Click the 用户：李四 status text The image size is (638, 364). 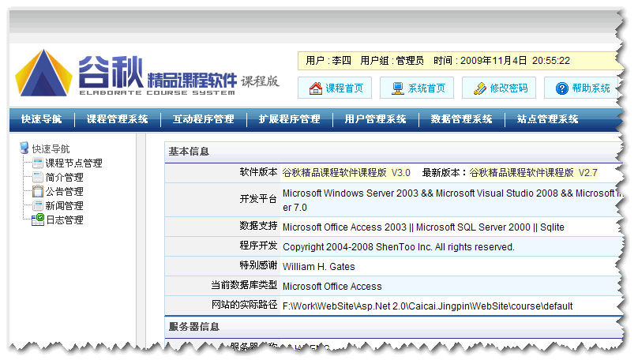click(328, 61)
